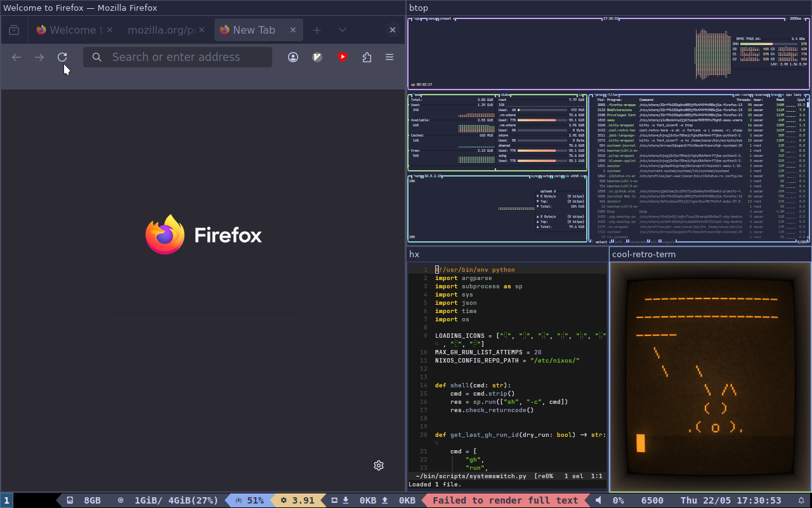Click the orange cursor block in cool-retro-term

pos(641,443)
